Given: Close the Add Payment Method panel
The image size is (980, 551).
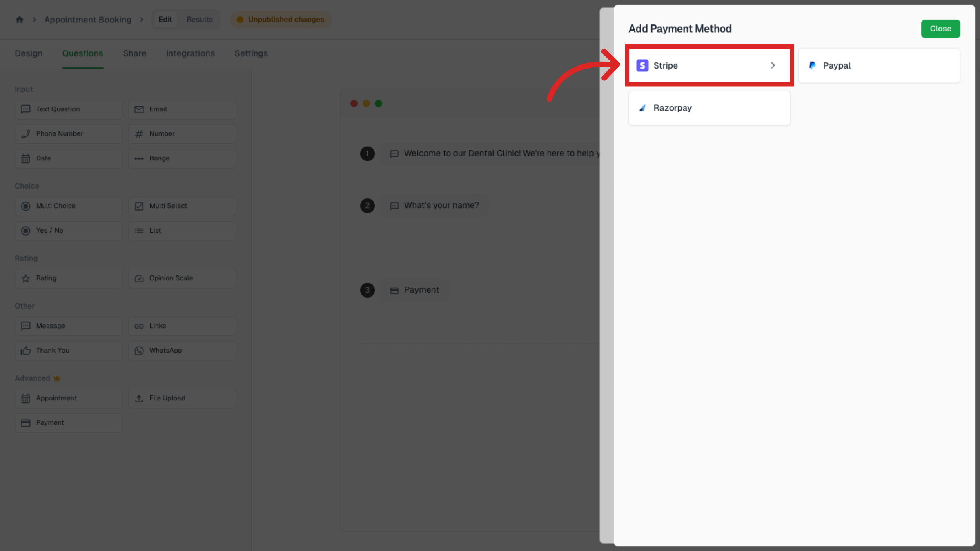Looking at the screenshot, I should pos(940,29).
